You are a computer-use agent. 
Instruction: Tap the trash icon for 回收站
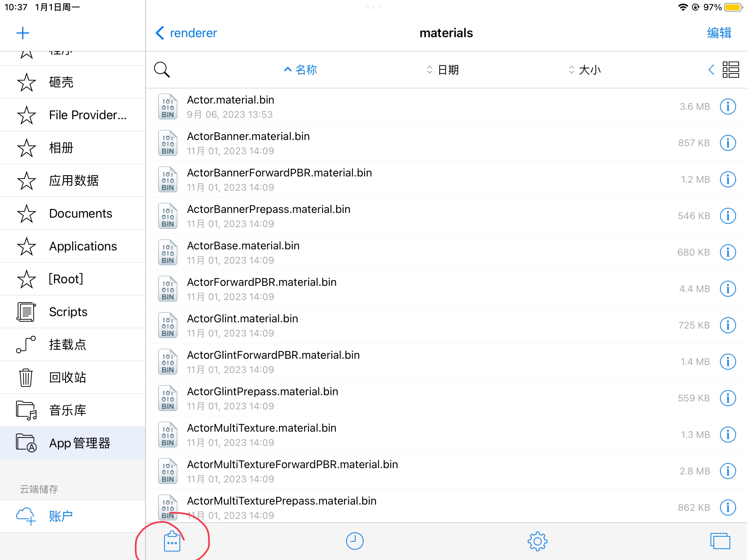tap(26, 377)
